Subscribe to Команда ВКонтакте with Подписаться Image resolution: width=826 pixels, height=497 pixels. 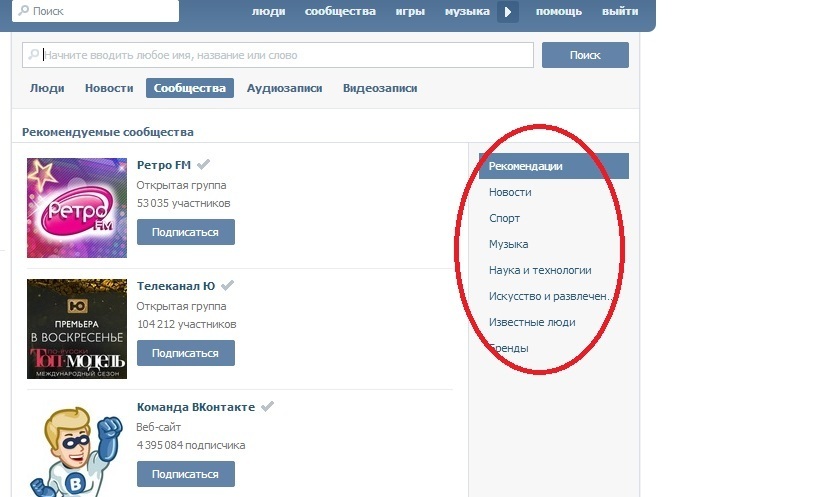pos(185,474)
